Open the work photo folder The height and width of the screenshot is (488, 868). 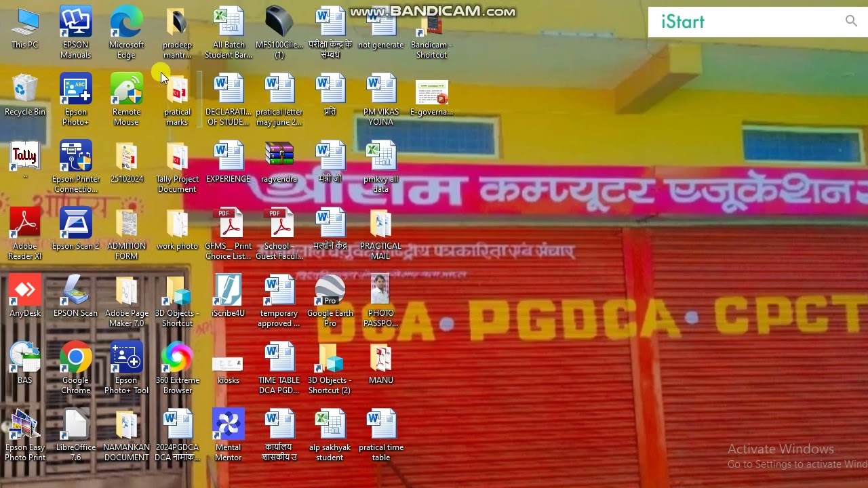tap(177, 230)
